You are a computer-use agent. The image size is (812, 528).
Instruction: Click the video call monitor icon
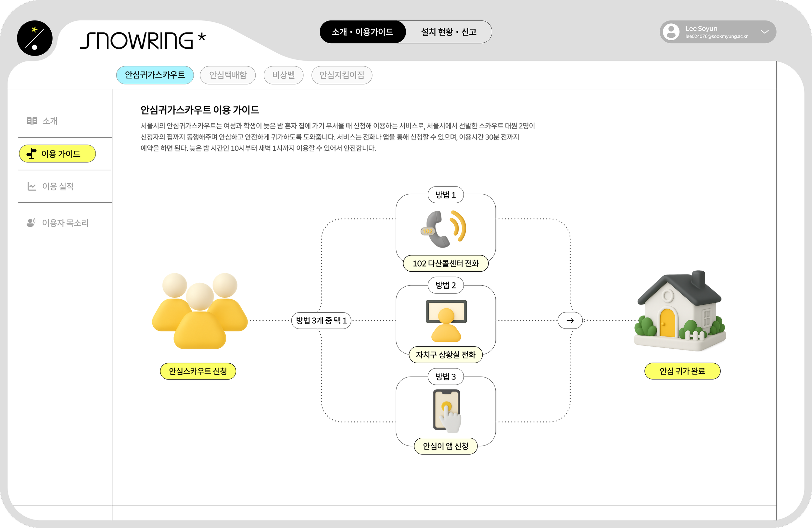[x=446, y=320]
